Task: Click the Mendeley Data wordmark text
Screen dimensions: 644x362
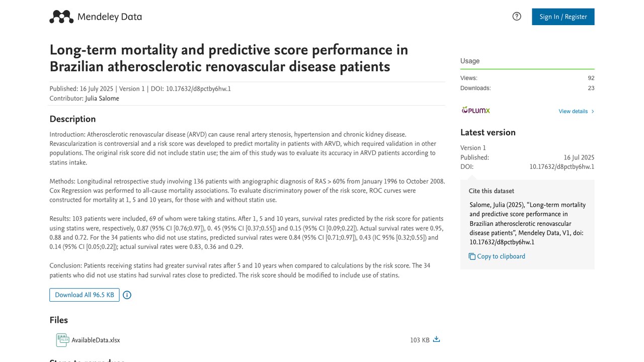Action: click(x=110, y=17)
